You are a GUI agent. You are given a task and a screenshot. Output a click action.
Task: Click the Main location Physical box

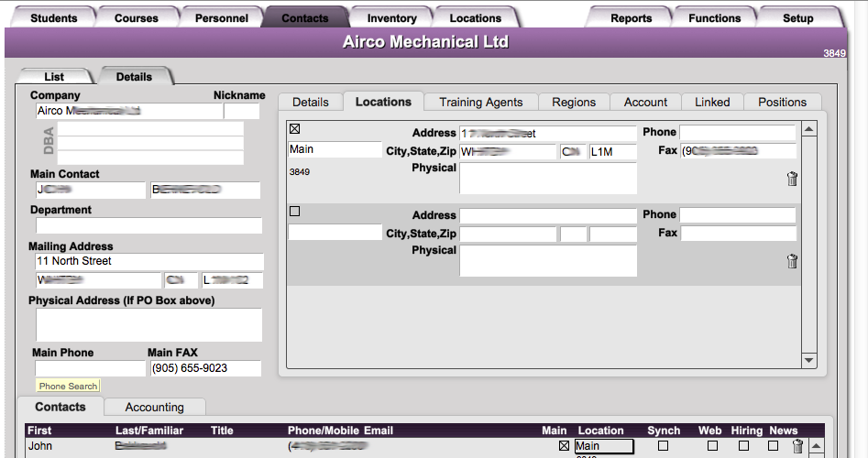pos(548,178)
